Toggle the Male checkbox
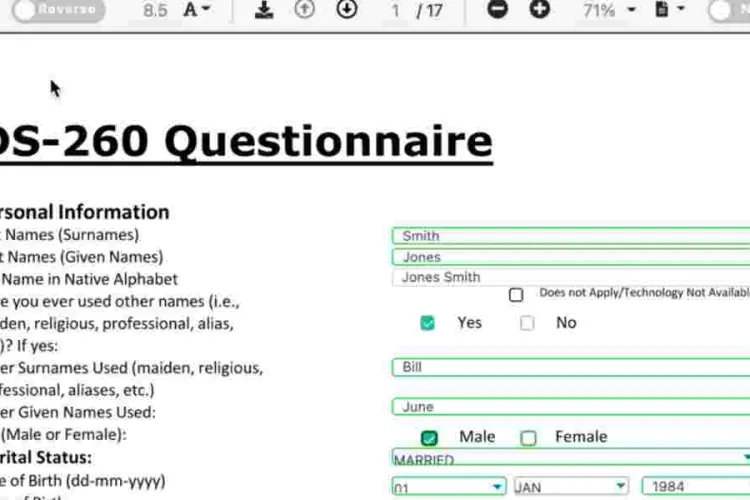 point(429,438)
